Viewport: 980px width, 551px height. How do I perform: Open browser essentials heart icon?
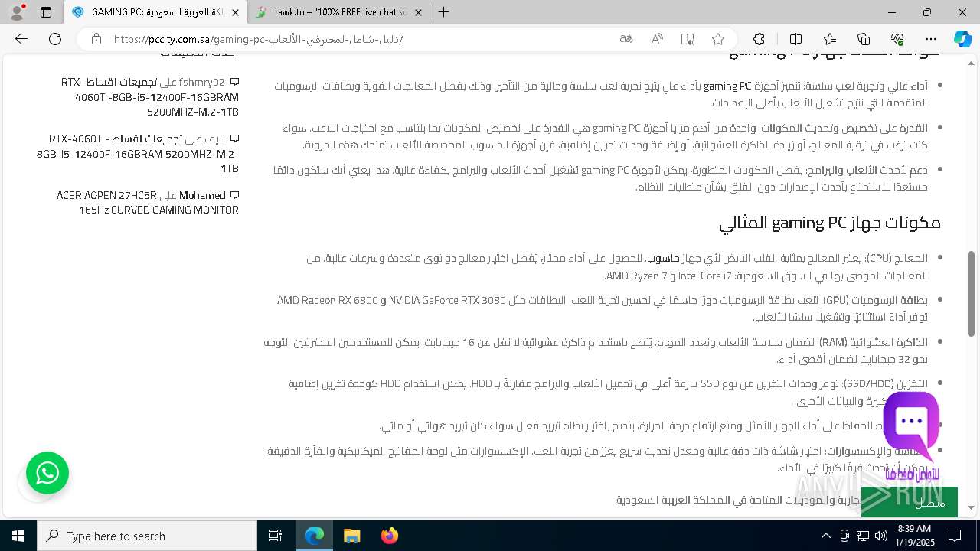(897, 39)
